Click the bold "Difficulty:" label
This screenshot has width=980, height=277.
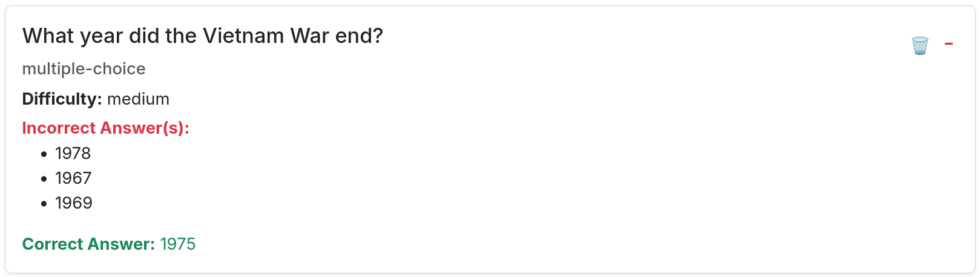[x=62, y=99]
